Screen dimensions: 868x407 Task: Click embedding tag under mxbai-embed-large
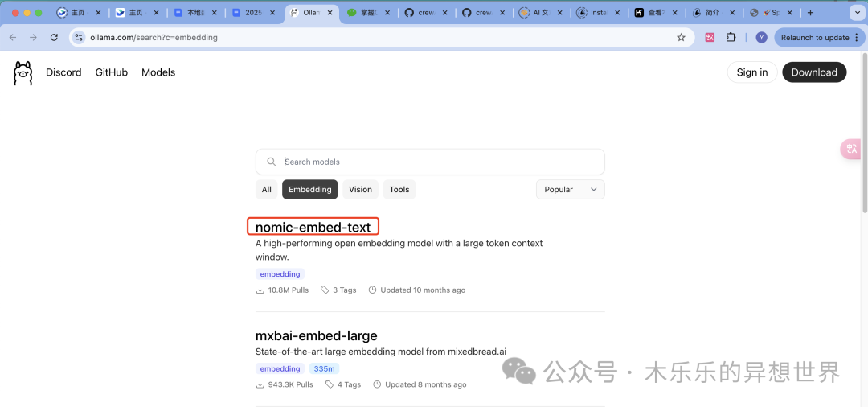[x=280, y=368]
